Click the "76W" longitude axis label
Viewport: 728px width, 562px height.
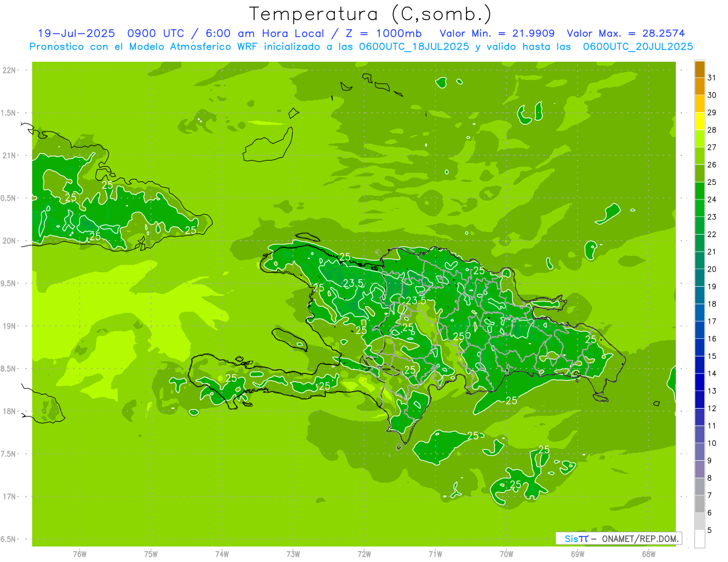79,554
